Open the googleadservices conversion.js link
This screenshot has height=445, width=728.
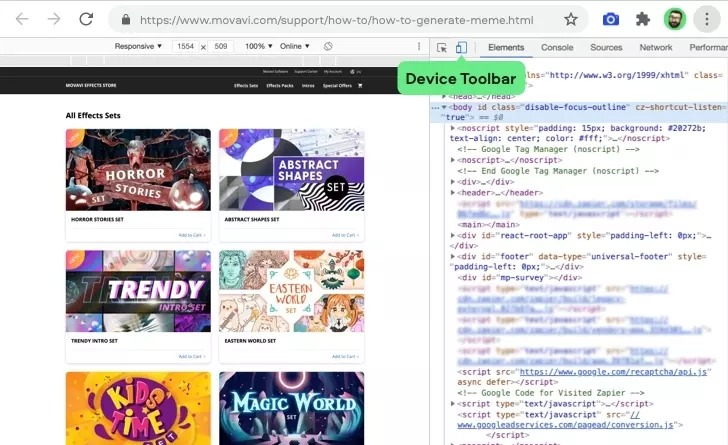click(x=565, y=425)
